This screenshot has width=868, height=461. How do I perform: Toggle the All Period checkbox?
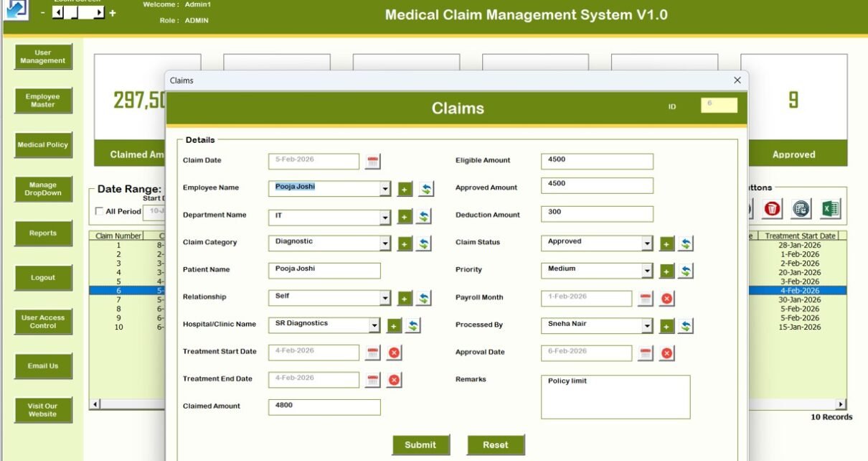pyautogui.click(x=100, y=211)
